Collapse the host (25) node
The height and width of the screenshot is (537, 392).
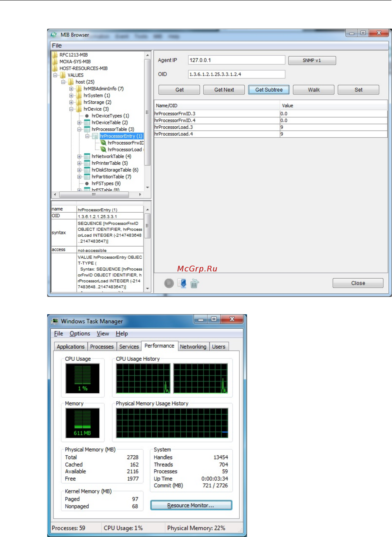63,82
